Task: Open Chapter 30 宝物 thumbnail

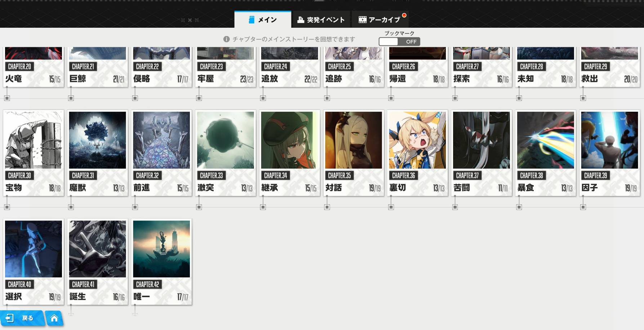Action: coord(33,140)
